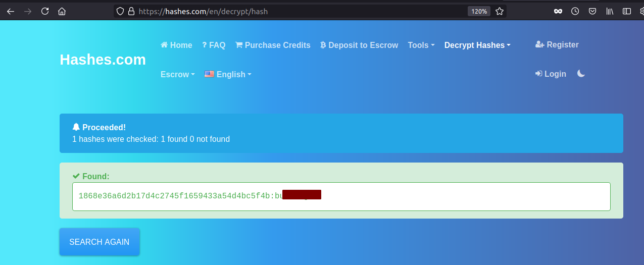Click the 120% zoom level badge

[x=479, y=11]
